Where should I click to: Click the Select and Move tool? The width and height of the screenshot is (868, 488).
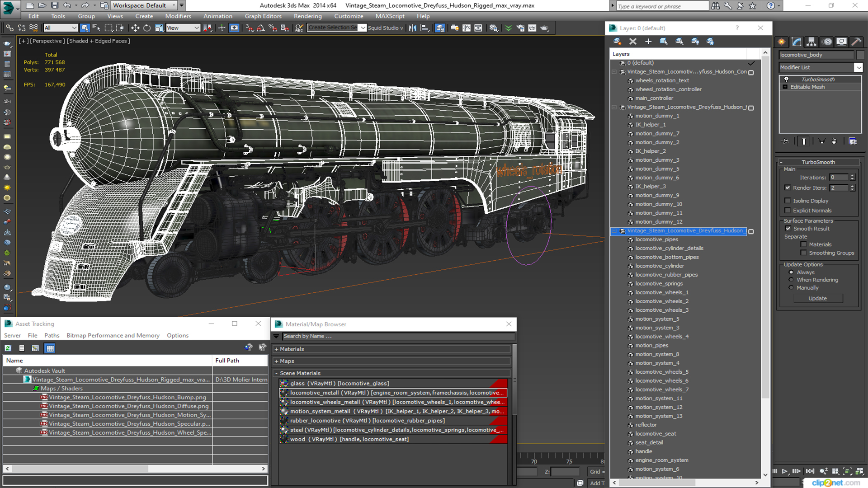(135, 28)
